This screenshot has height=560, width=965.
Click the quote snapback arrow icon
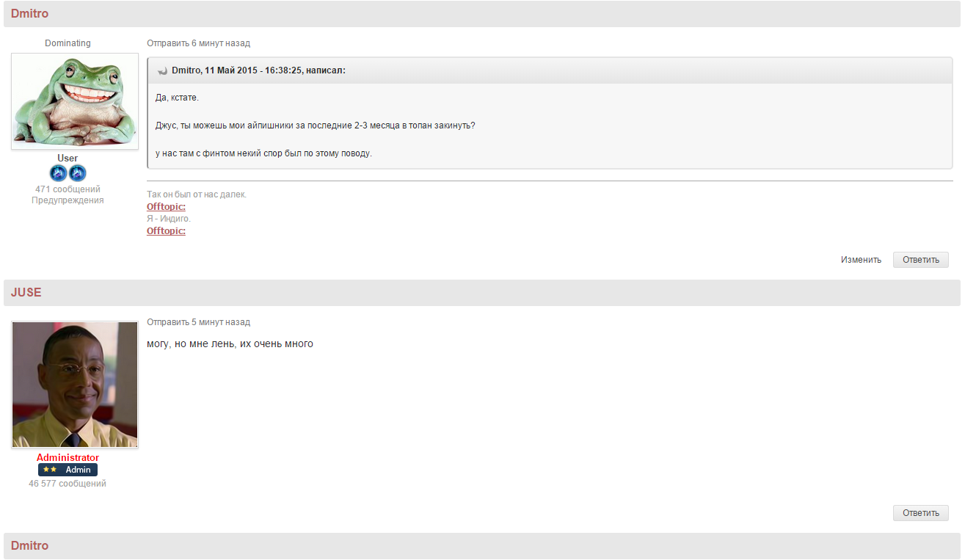[x=162, y=71]
